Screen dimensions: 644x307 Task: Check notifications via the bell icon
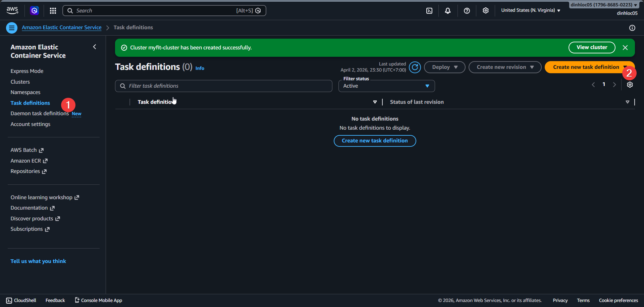[448, 10]
